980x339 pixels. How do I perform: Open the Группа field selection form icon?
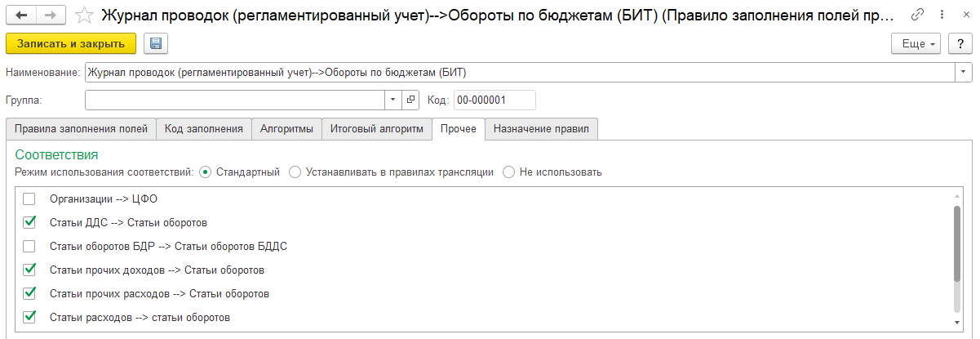(x=410, y=100)
